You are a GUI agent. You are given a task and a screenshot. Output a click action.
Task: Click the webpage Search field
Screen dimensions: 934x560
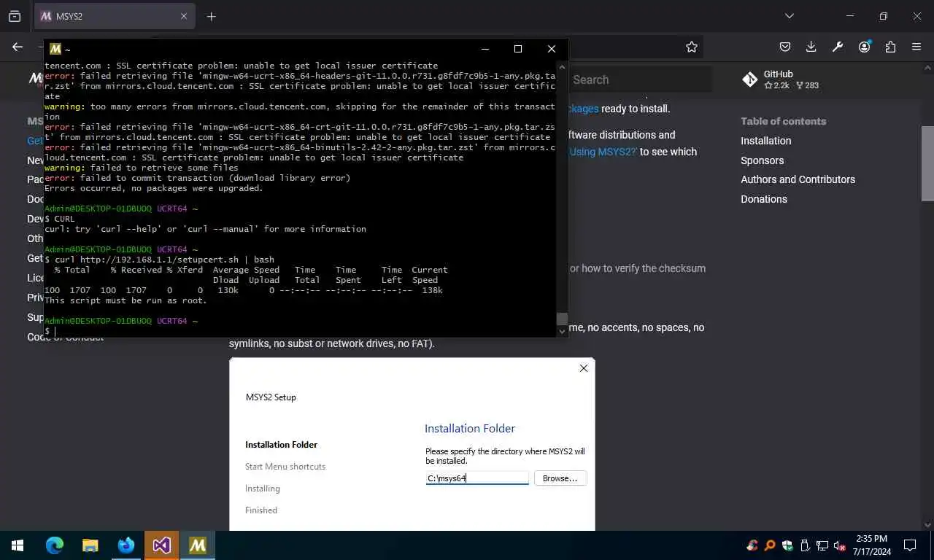(x=639, y=79)
